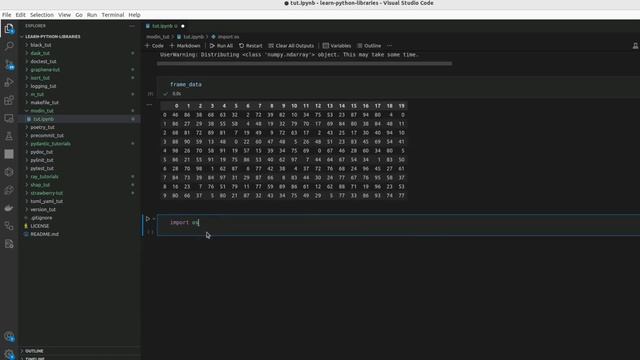
Task: Open Source Control view with badge
Action: coord(9,64)
